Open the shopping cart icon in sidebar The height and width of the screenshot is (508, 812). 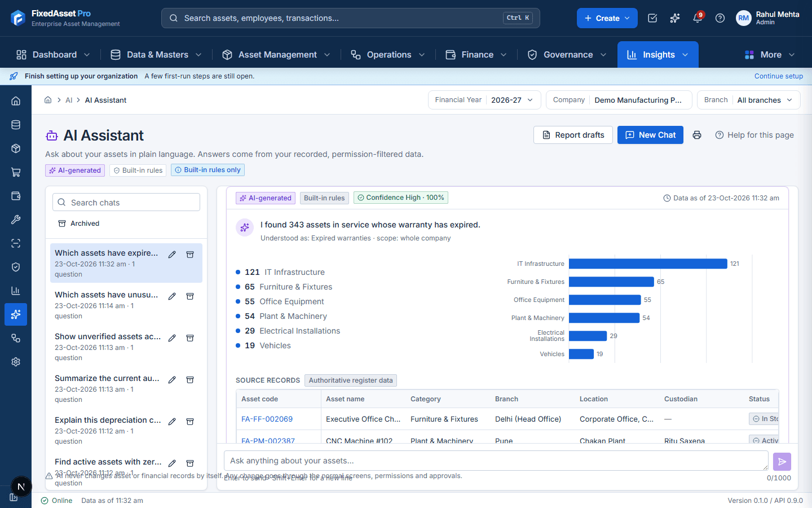tap(16, 172)
